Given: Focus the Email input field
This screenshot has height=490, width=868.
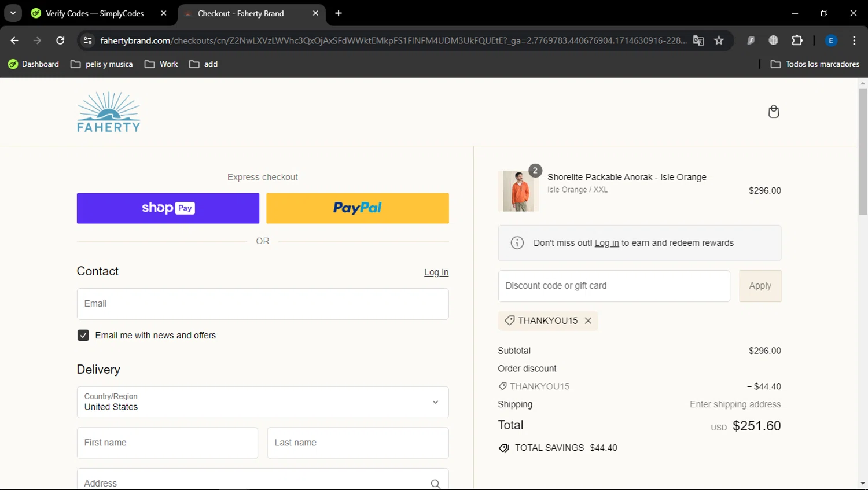Looking at the screenshot, I should [x=263, y=304].
